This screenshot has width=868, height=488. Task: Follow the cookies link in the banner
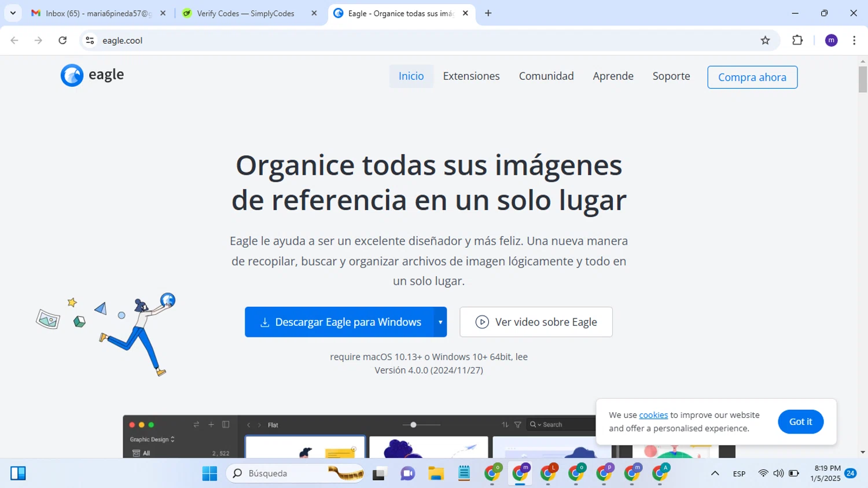click(x=653, y=415)
